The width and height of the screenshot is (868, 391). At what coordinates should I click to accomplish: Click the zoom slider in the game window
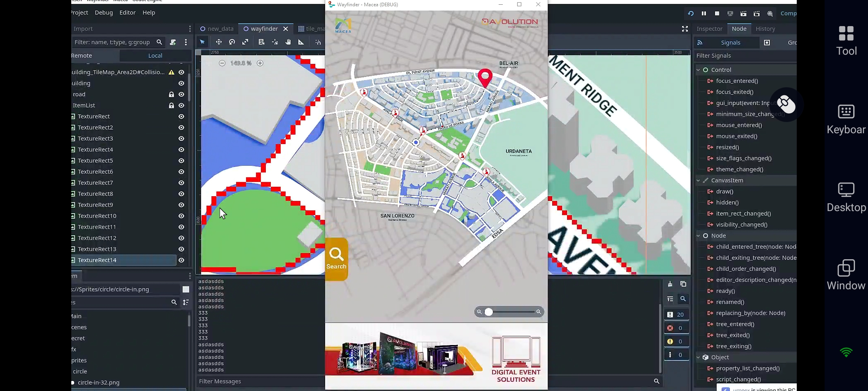tap(489, 311)
